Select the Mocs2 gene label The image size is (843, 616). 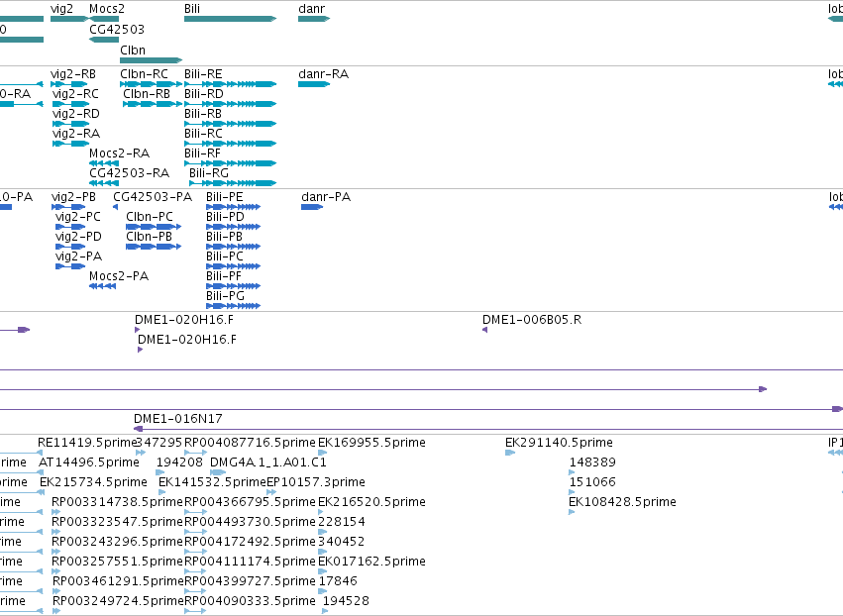click(107, 9)
